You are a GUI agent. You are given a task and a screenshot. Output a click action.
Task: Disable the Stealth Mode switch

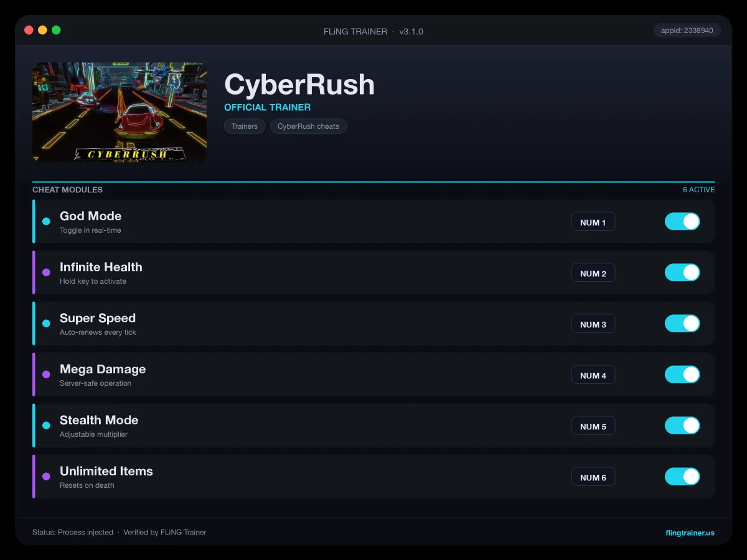682,426
